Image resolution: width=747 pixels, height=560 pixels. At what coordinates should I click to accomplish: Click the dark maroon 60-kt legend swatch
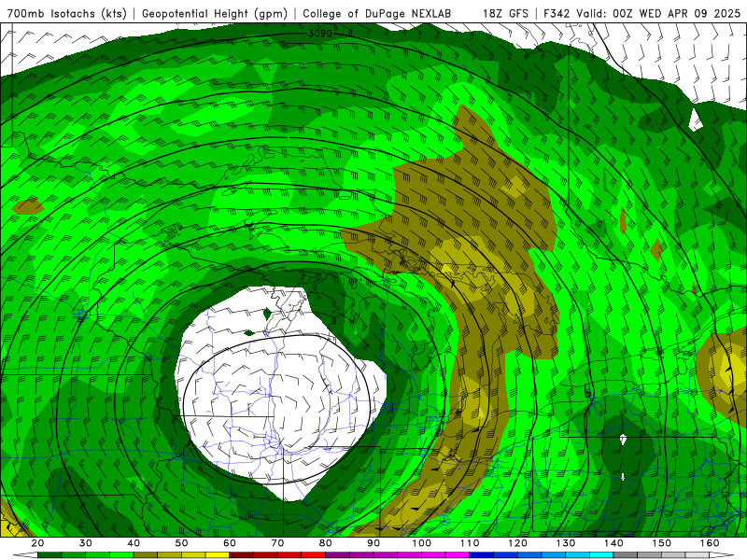tap(242, 555)
